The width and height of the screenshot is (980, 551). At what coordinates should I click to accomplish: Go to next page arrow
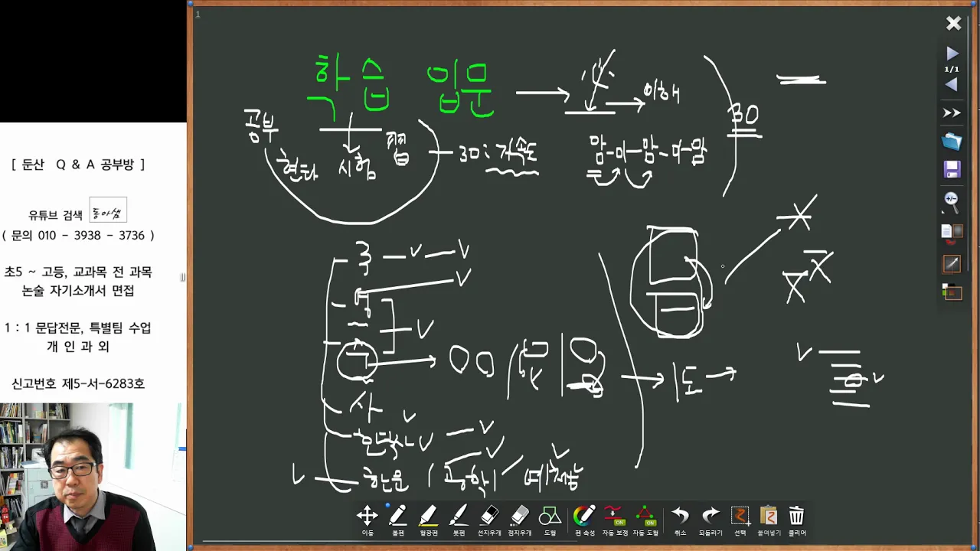[952, 54]
